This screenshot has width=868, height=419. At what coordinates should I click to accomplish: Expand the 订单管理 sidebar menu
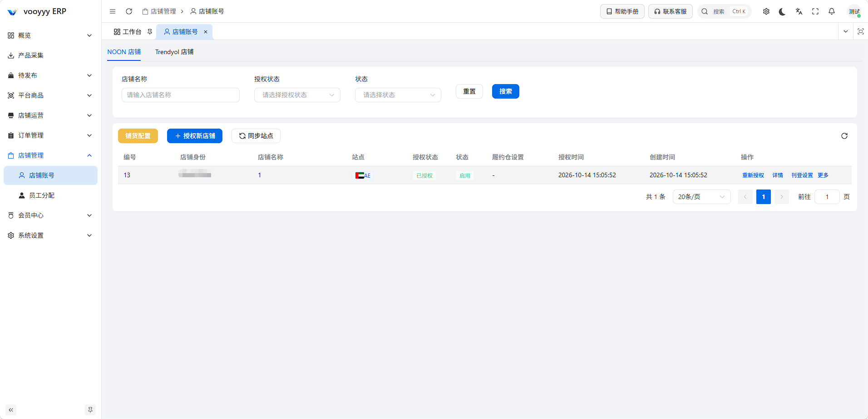click(50, 135)
